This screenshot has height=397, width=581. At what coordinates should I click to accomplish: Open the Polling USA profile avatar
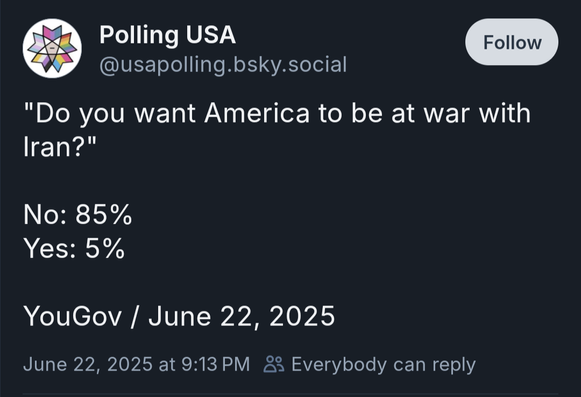click(52, 48)
